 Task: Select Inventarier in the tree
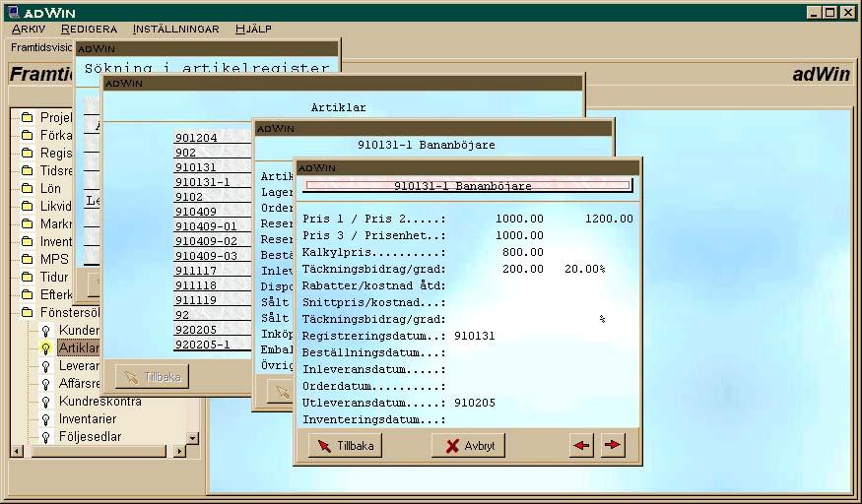click(88, 419)
